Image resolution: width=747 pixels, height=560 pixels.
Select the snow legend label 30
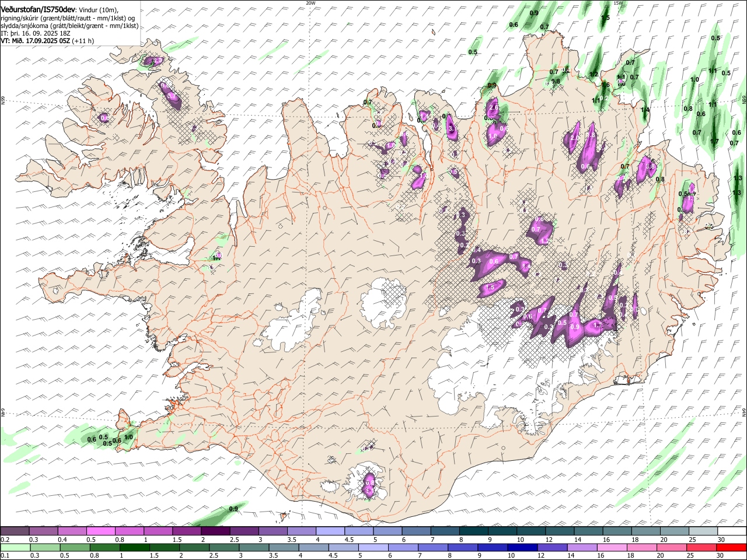pos(721,540)
